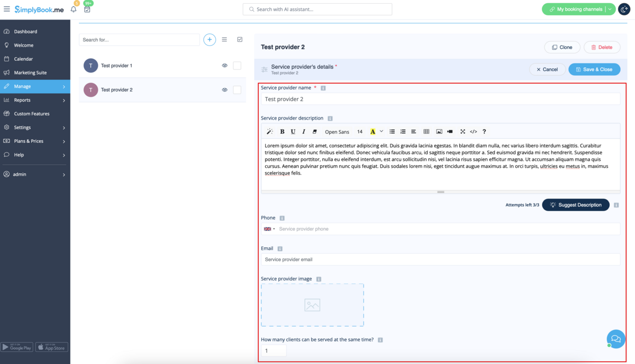Toggle underline in the description editor
Viewport: 635px width, 364px height.
(x=293, y=132)
